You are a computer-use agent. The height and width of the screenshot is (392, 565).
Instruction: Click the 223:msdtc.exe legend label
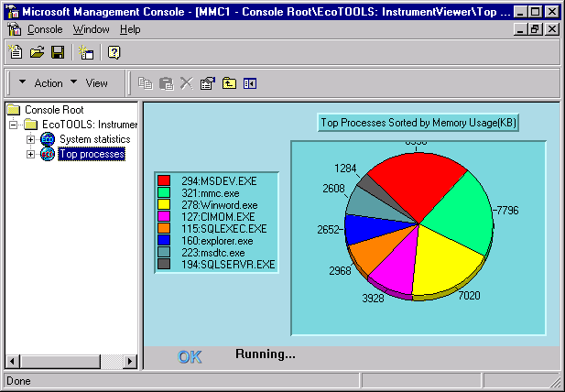point(213,252)
